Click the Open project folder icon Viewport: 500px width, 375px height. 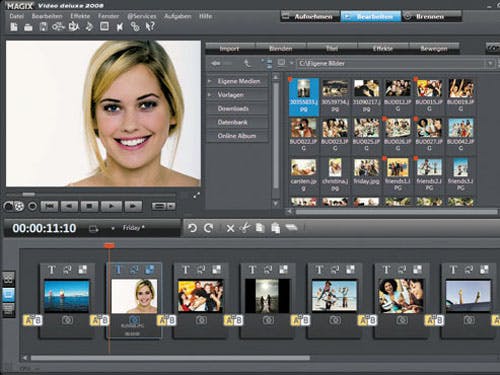[28, 27]
